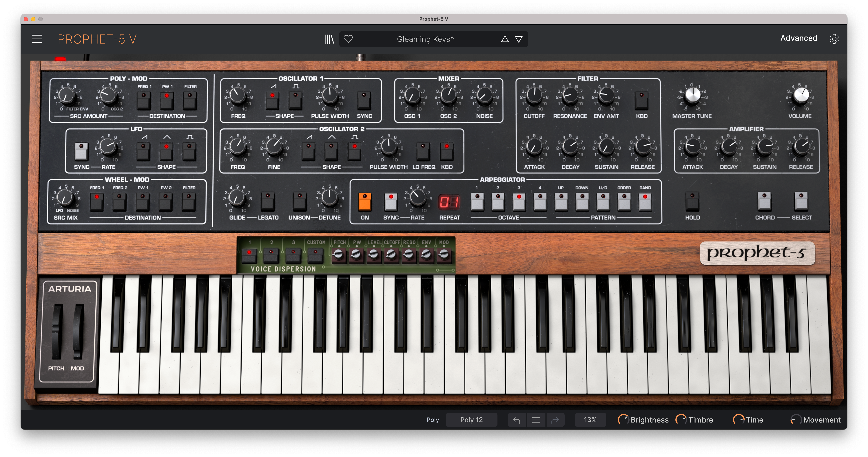Open the hamburger main menu

coord(37,39)
